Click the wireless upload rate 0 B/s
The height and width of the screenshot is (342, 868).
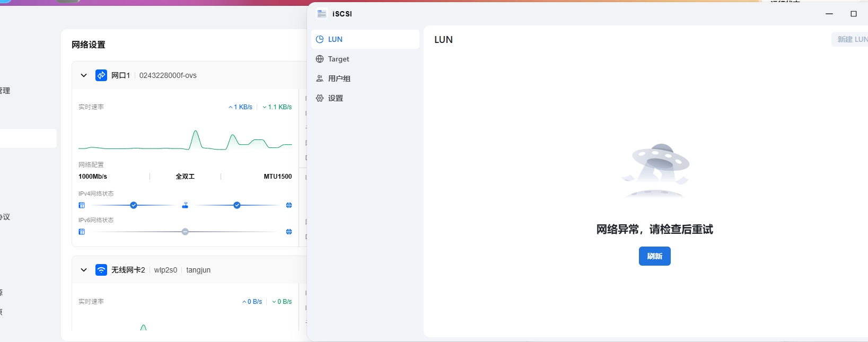(x=252, y=302)
